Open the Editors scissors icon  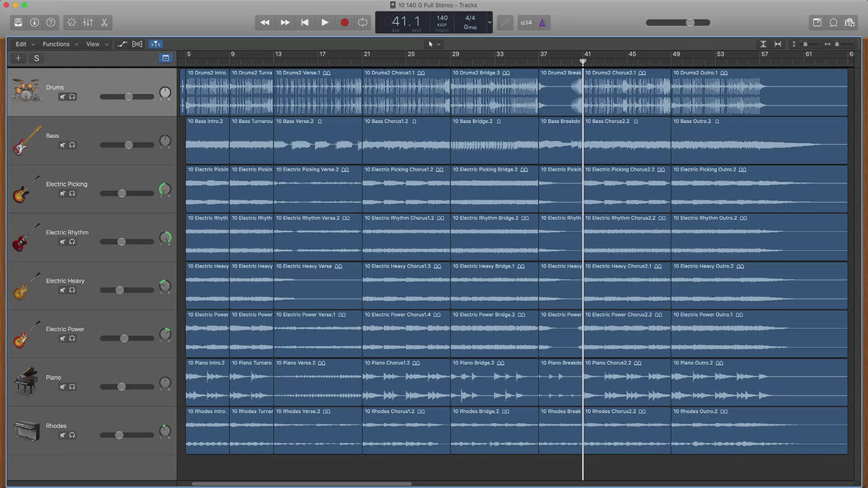[x=104, y=22]
